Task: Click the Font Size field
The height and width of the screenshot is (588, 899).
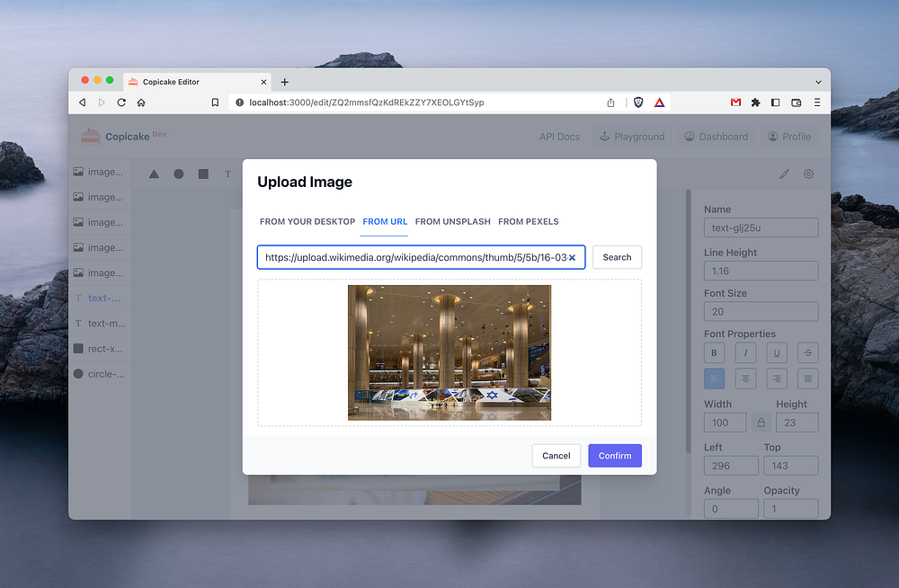Action: [761, 311]
